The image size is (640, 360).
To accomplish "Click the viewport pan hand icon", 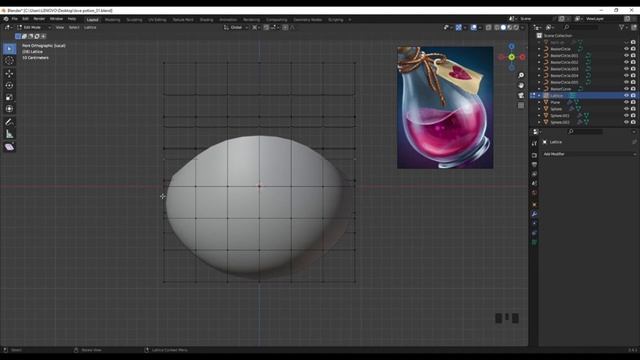I will coord(521,85).
